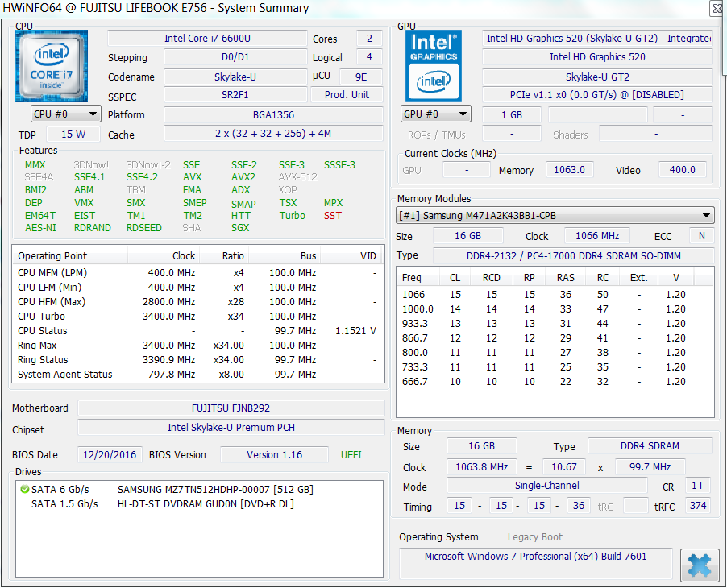Click the Video clock 400.0 field
Viewport: 727px width, 588px height.
point(683,170)
